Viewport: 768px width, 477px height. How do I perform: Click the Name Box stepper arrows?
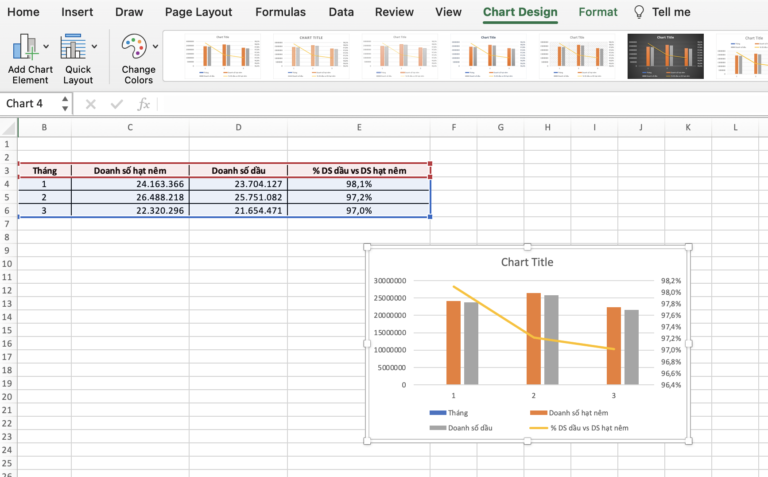pos(65,104)
